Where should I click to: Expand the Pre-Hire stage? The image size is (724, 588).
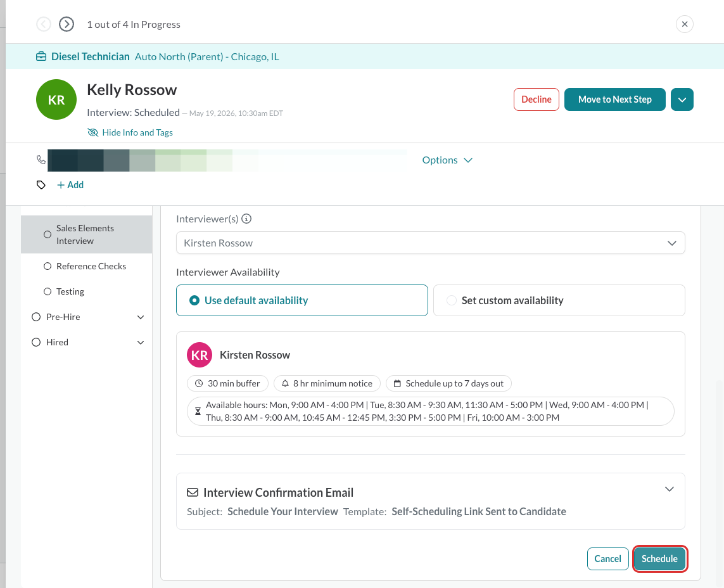[141, 317]
